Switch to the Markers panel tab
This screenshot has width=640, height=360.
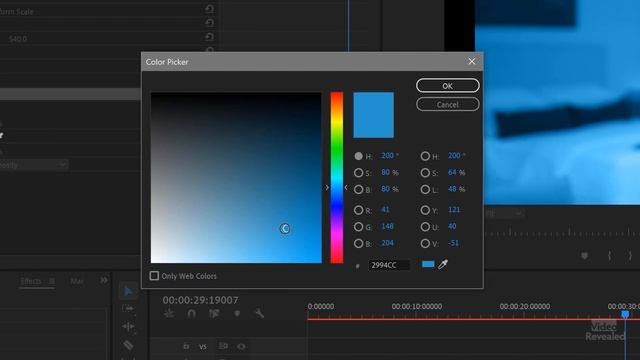[77, 281]
